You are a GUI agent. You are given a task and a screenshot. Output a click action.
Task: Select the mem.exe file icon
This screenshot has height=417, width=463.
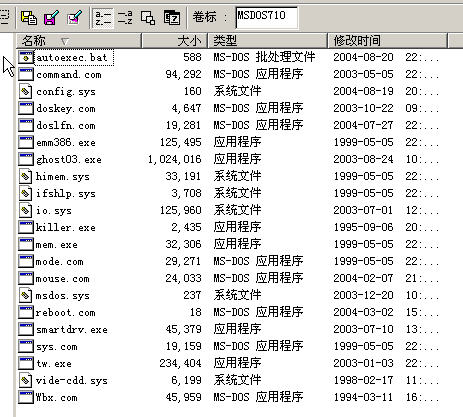pyautogui.click(x=26, y=244)
